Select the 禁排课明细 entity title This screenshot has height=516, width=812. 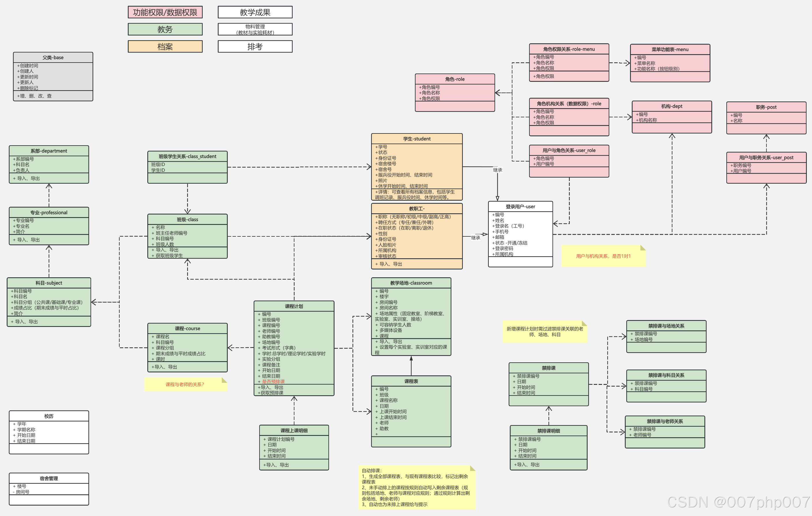(x=548, y=431)
